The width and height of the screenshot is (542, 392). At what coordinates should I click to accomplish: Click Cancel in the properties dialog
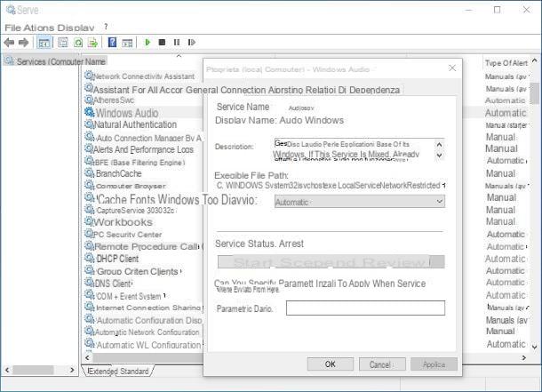coord(382,364)
